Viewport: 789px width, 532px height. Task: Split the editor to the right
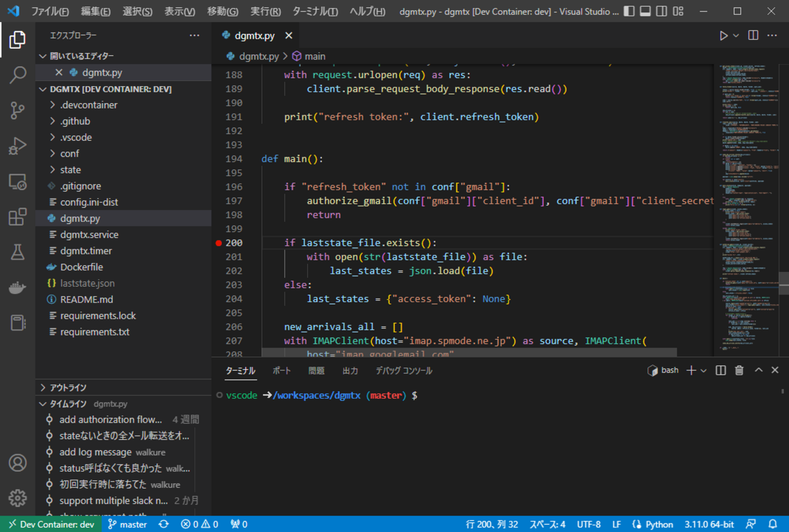pos(753,36)
